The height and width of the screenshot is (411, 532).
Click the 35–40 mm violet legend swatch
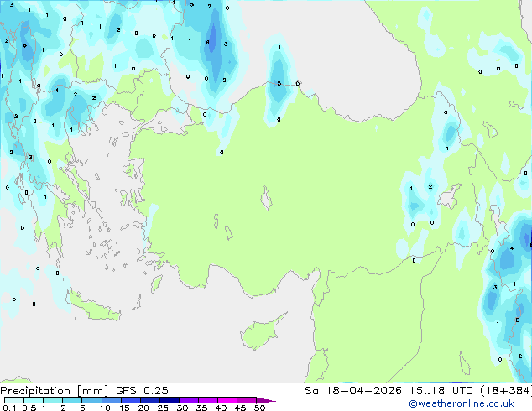[207, 400]
